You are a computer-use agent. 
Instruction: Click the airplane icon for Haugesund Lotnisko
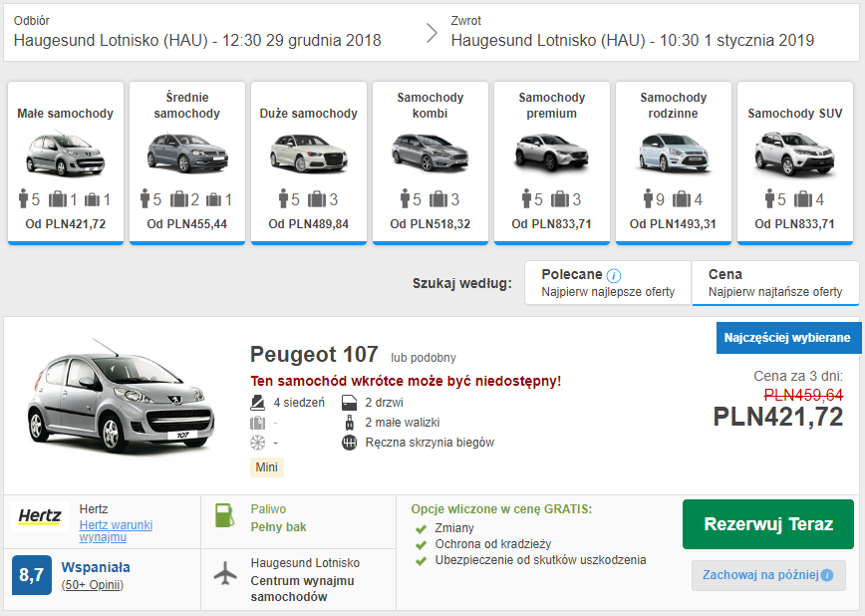coord(225,574)
